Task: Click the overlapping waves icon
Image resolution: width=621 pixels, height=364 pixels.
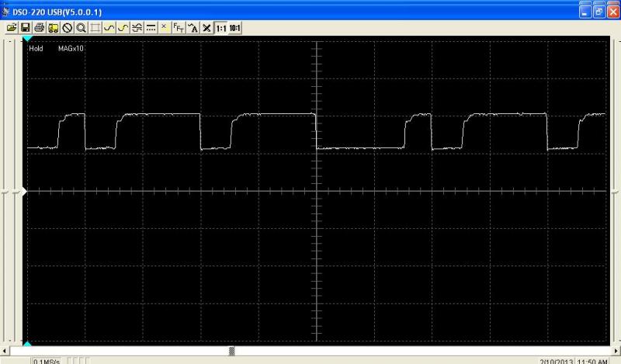Action: (x=137, y=28)
